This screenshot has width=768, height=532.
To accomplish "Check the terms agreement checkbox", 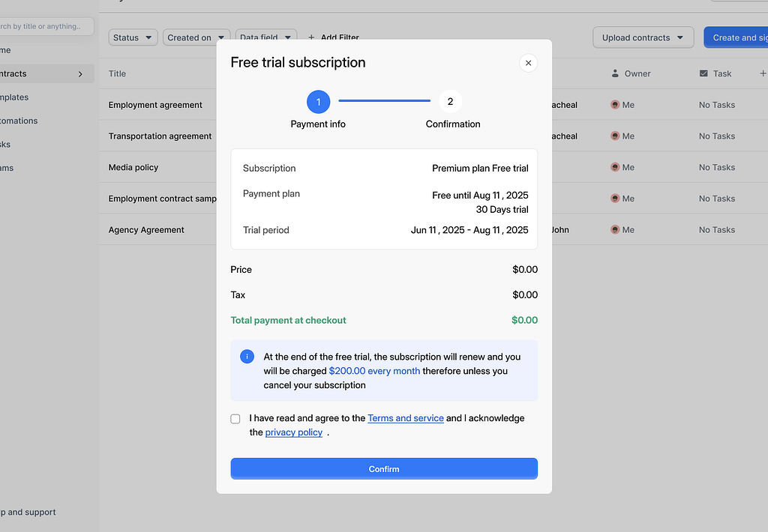I will click(x=235, y=419).
